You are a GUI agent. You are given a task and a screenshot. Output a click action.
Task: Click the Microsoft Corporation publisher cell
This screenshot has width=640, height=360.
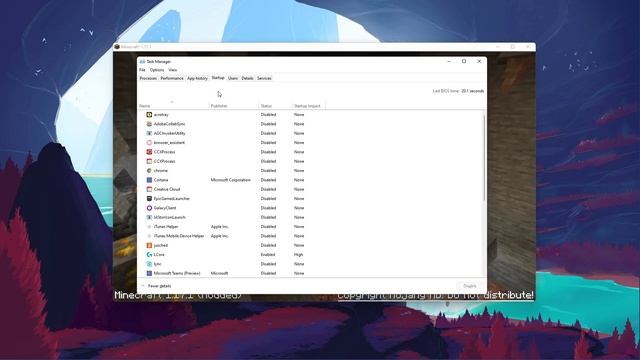tap(231, 180)
